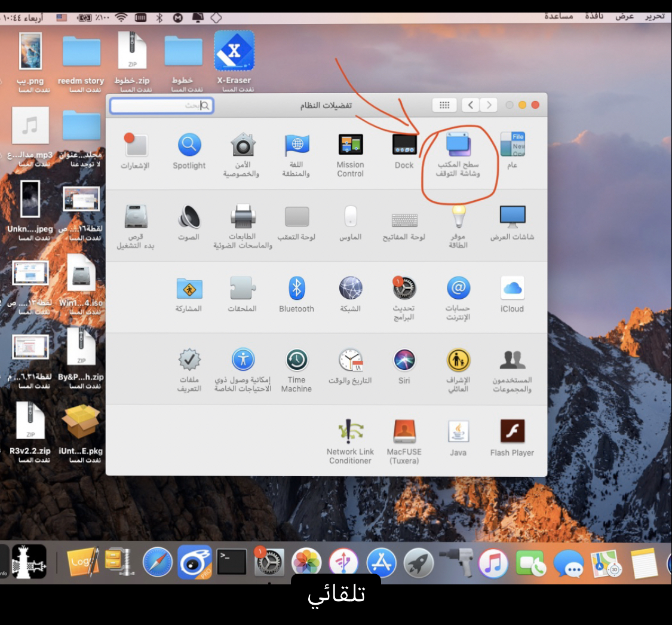Viewport: 672px width, 625px height.
Task: Open Language & Region flag icon
Action: [296, 145]
